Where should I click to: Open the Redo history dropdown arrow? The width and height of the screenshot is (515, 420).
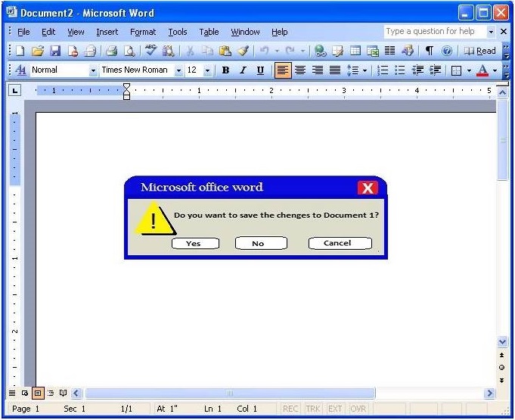pos(302,51)
